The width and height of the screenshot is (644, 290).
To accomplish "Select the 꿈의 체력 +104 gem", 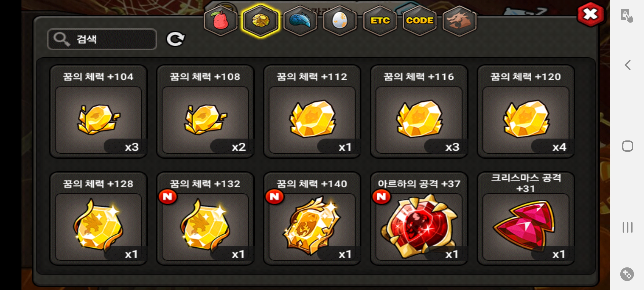I will click(x=98, y=111).
